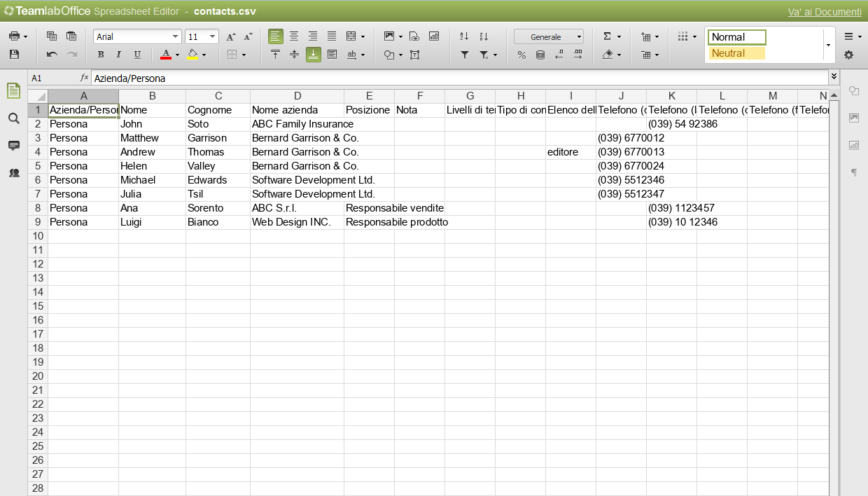The height and width of the screenshot is (496, 868).
Task: Toggle align left
Action: pos(276,36)
